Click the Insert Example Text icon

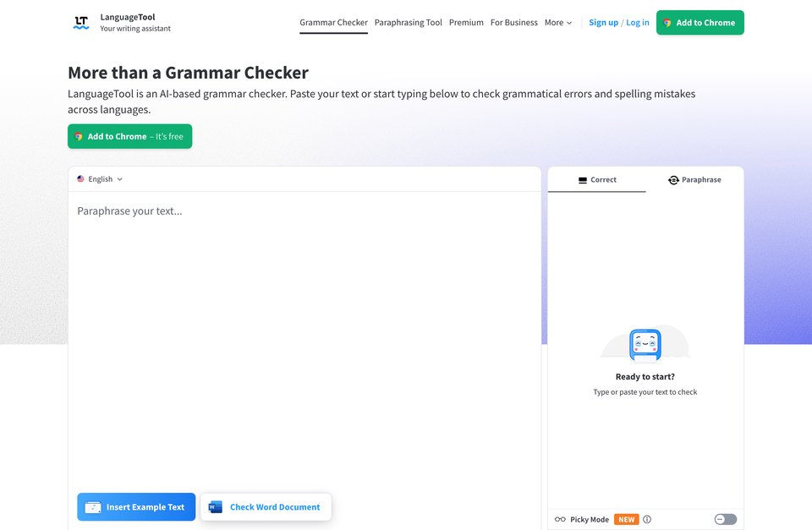coord(93,506)
